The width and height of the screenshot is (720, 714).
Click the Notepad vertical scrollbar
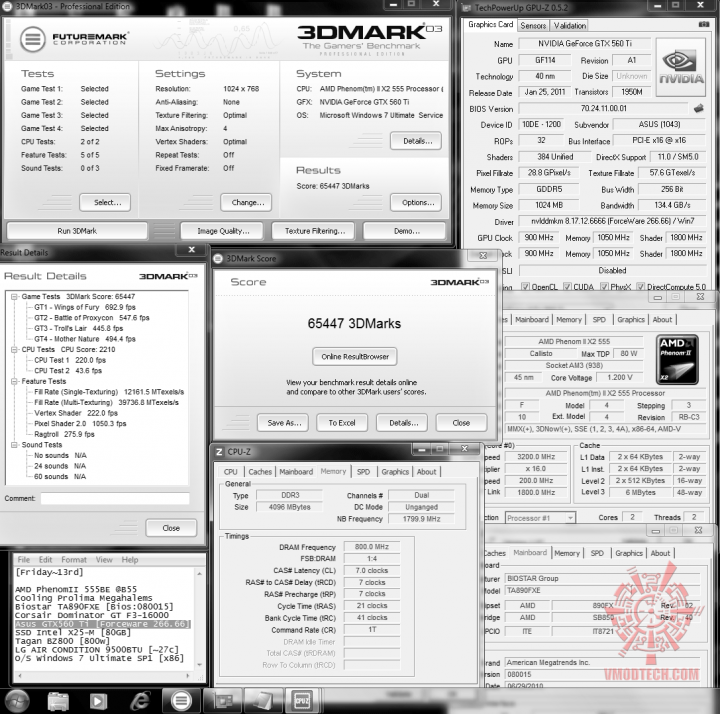tap(199, 618)
